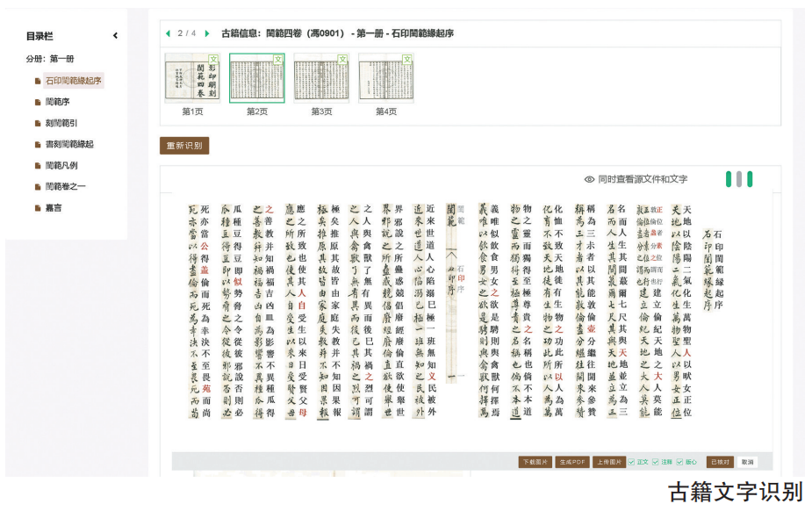This screenshot has height=511, width=812.
Task: Collapse the 目录栏 sidebar panel
Action: click(115, 36)
